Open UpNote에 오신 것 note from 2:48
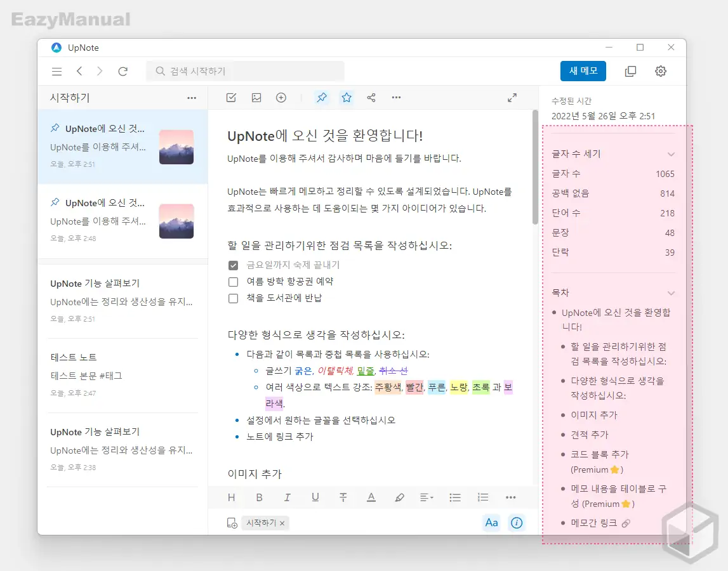728x571 pixels. coord(122,221)
